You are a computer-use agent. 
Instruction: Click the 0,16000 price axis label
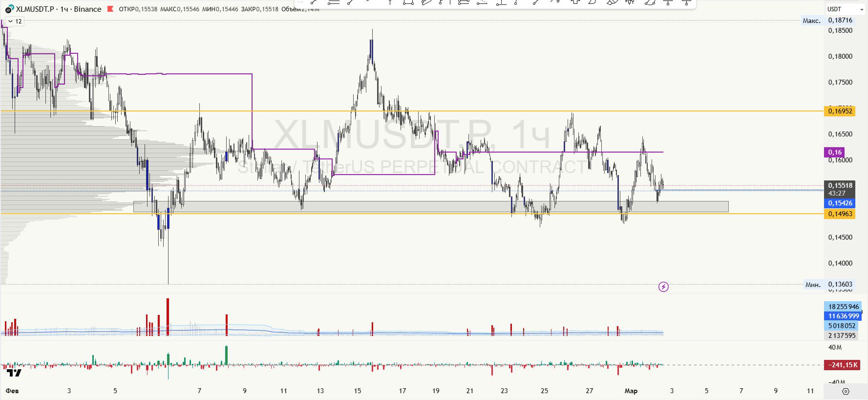[x=840, y=160]
